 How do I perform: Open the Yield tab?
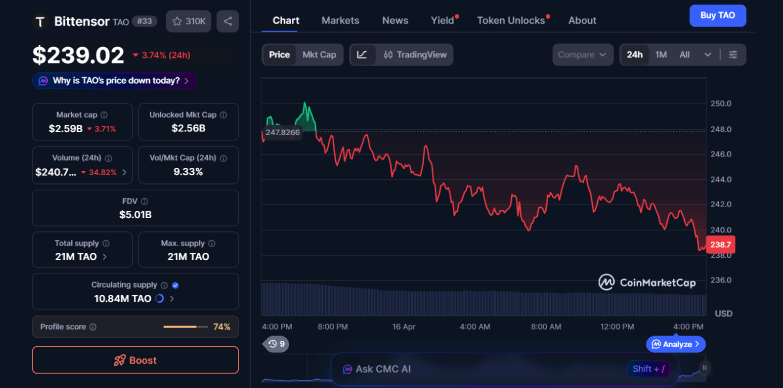(x=443, y=20)
